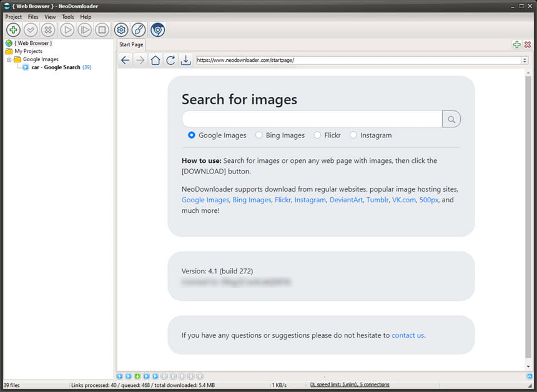
Task: Click the blue browser toolbar icon
Action: click(x=157, y=30)
